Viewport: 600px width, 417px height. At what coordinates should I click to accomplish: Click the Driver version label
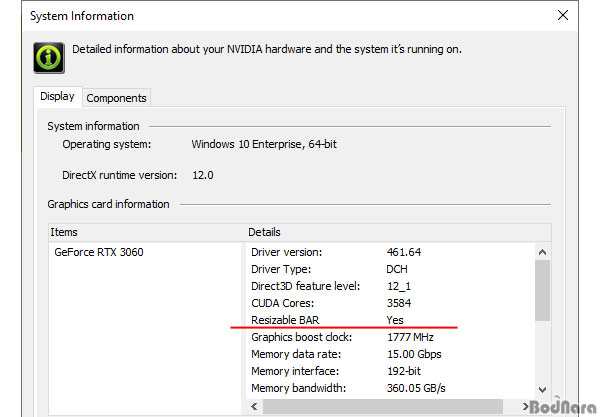pyautogui.click(x=287, y=252)
